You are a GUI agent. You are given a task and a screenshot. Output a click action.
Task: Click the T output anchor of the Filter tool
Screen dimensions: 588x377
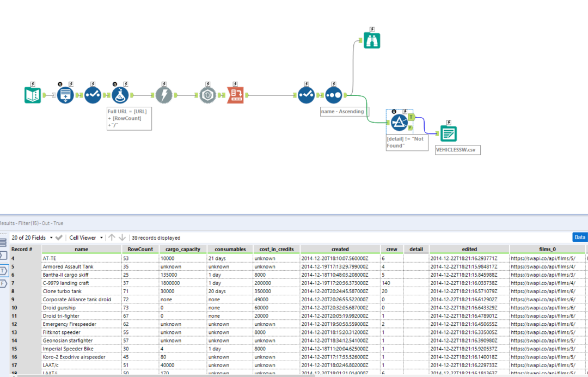pos(411,117)
